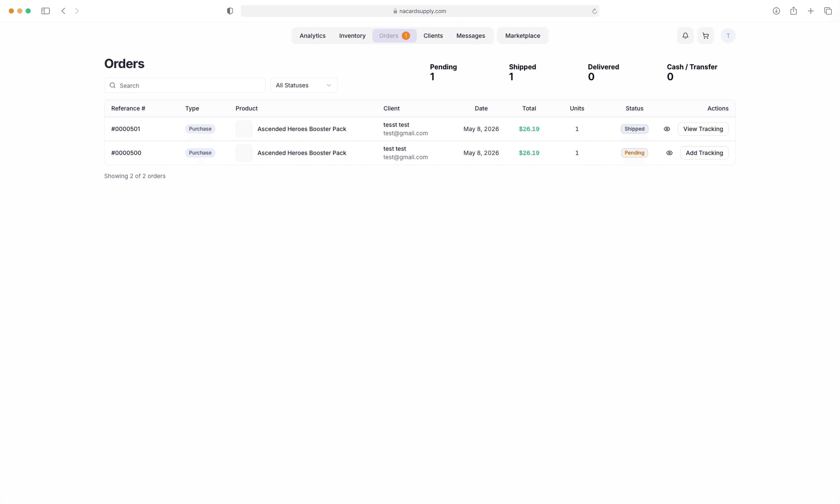Screen dimensions: 840x504
Task: Click reference number #0000500
Action: [126, 153]
